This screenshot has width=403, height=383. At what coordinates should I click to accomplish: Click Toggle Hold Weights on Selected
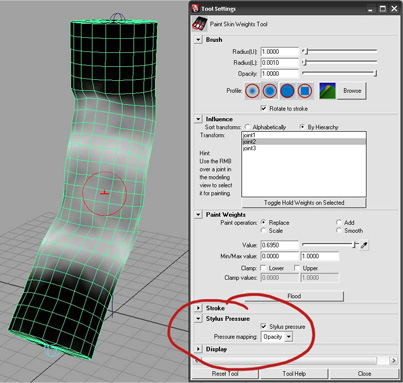tap(304, 203)
